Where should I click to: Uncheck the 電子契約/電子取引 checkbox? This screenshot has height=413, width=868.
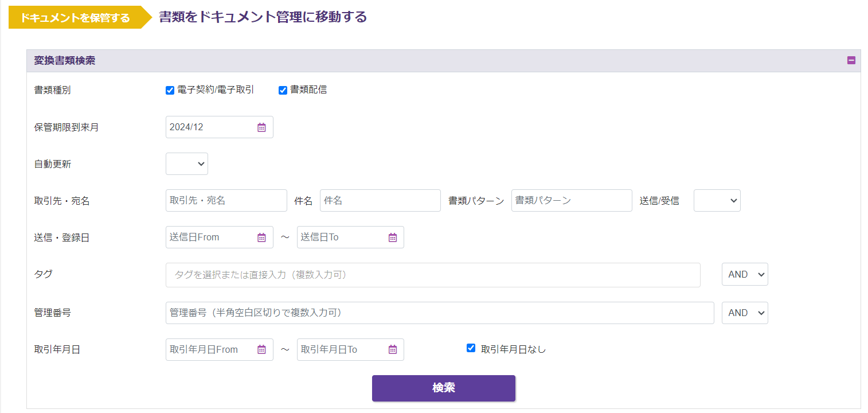[x=170, y=90]
